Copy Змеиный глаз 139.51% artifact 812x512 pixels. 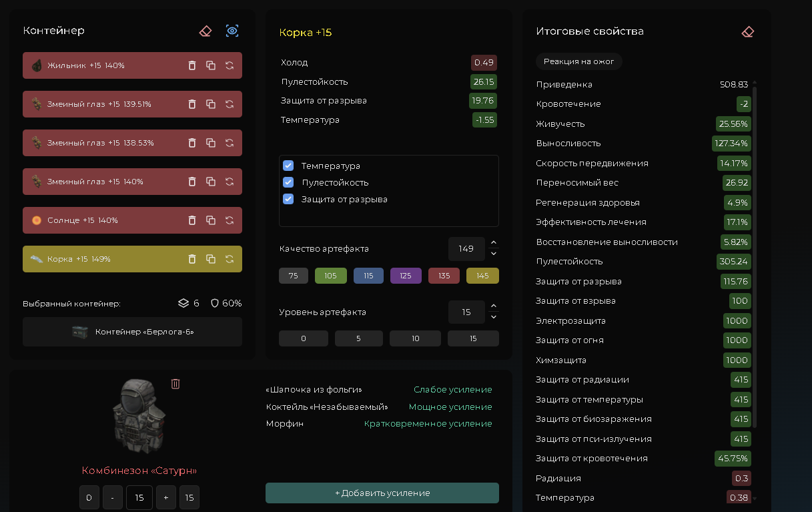click(211, 104)
